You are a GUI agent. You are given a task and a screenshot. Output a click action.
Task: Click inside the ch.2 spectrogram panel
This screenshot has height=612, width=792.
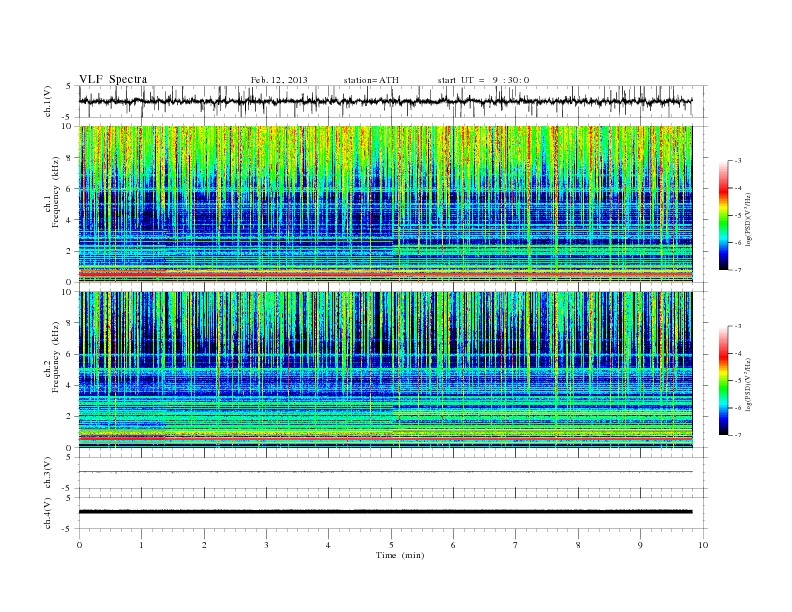tap(385, 370)
